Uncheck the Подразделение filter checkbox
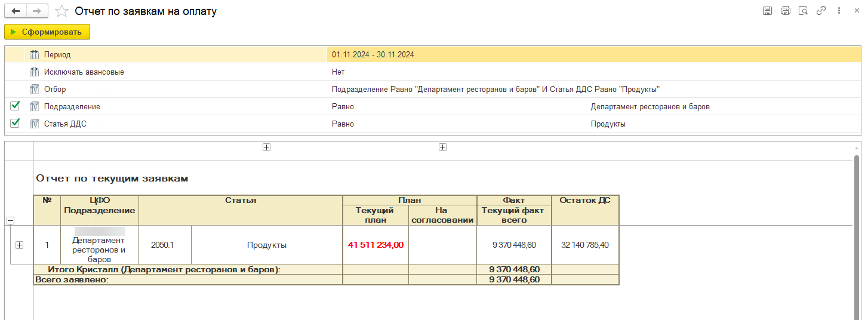 pyautogui.click(x=15, y=106)
